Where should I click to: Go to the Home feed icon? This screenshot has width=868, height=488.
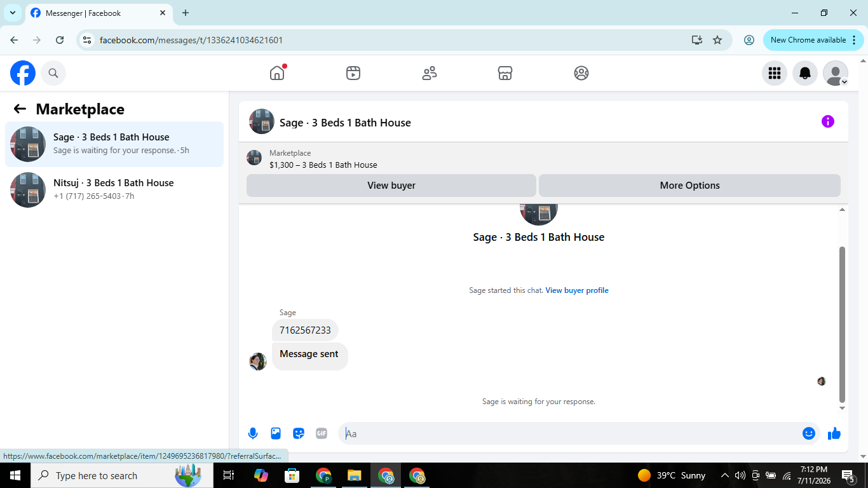coord(277,73)
